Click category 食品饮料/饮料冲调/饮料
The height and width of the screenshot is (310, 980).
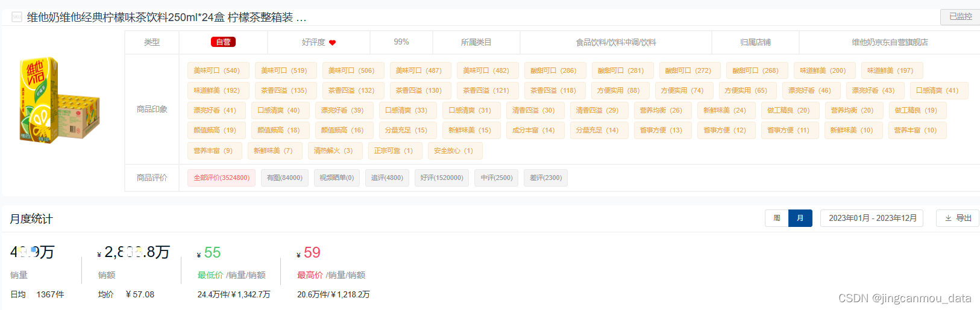(x=616, y=42)
